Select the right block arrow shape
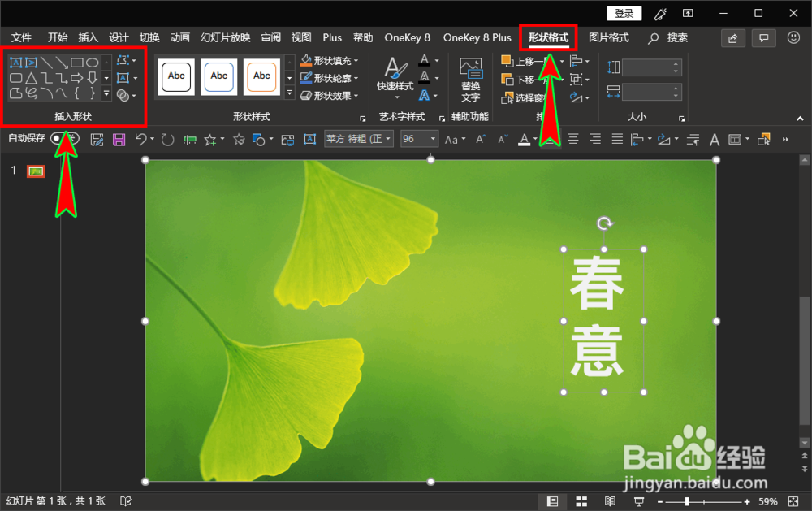Screen dimensions: 812x511 tap(76, 78)
